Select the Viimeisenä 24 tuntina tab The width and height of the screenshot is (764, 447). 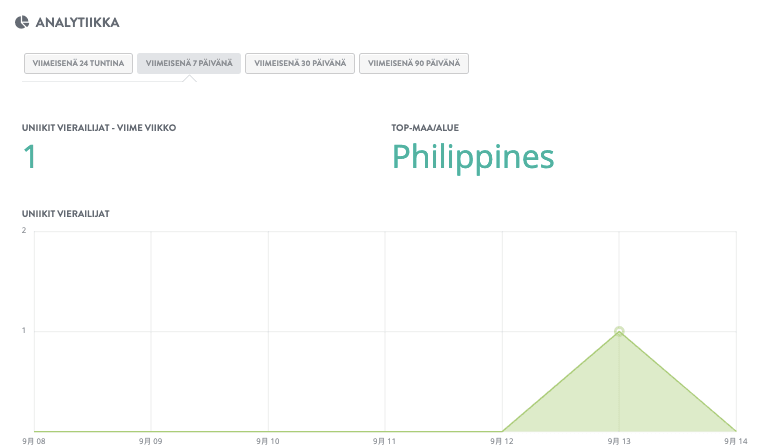(x=79, y=63)
